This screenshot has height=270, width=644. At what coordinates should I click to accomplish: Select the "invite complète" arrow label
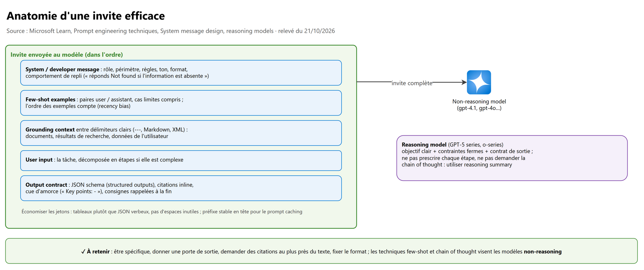tap(412, 83)
